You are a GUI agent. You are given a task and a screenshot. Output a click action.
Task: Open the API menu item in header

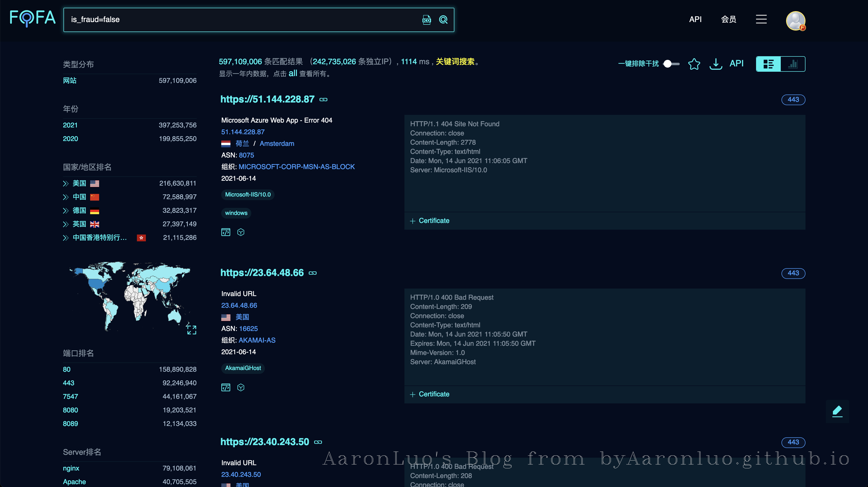[x=695, y=19]
